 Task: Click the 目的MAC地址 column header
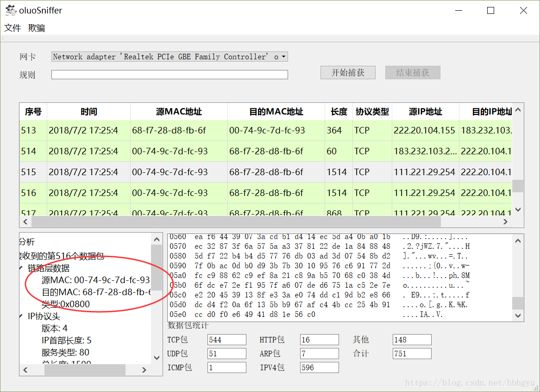tap(276, 112)
